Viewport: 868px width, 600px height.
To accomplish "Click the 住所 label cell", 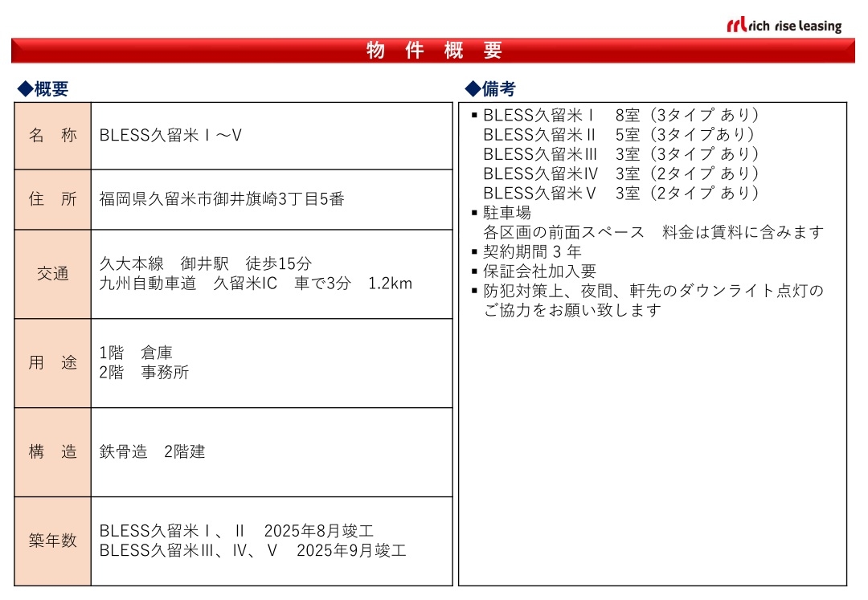I will tap(53, 199).
